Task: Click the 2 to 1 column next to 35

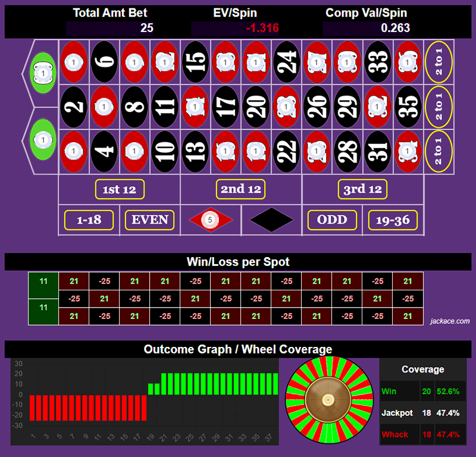Action: (439, 107)
